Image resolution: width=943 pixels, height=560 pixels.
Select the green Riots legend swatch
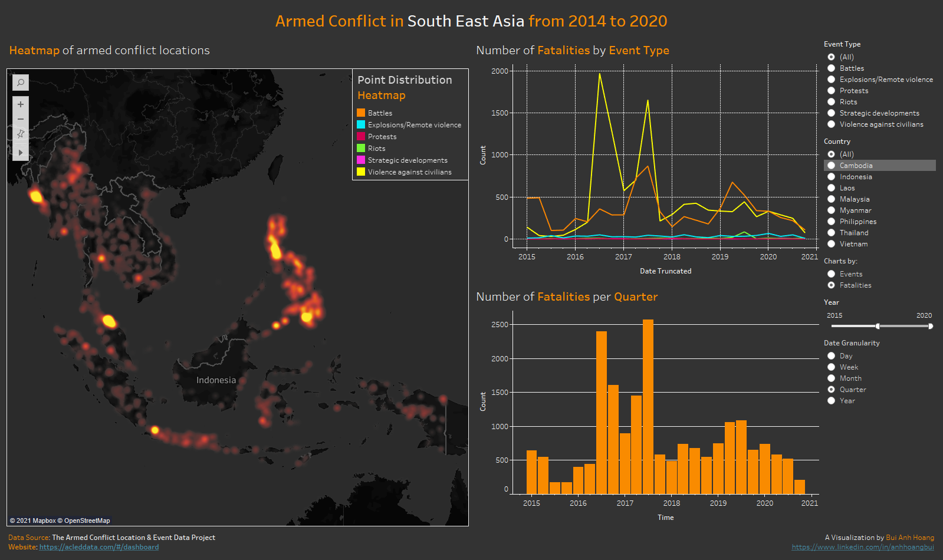pos(361,148)
